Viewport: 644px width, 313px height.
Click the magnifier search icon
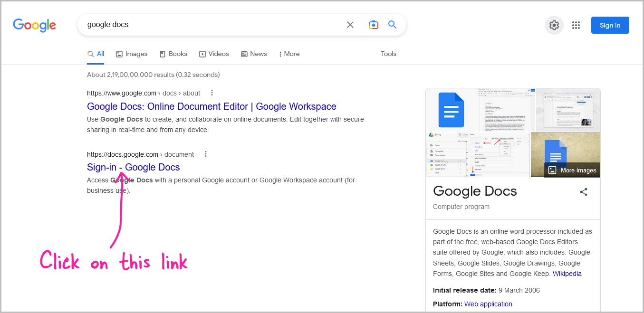(392, 25)
